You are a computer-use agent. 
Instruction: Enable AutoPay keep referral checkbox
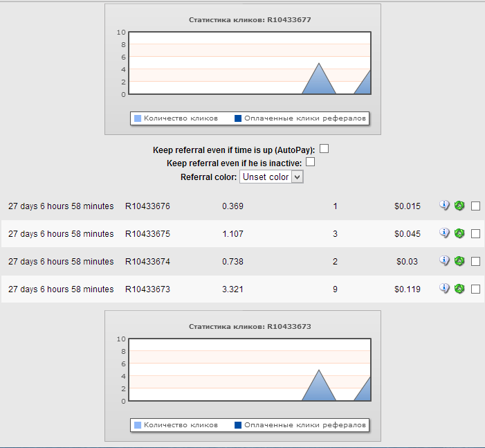click(x=324, y=148)
